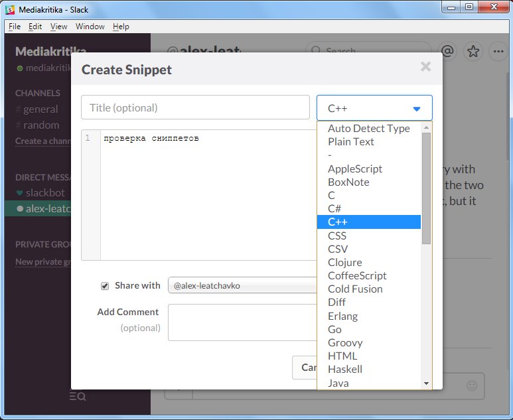Open the File menu
Image resolution: width=513 pixels, height=420 pixels.
(x=15, y=27)
